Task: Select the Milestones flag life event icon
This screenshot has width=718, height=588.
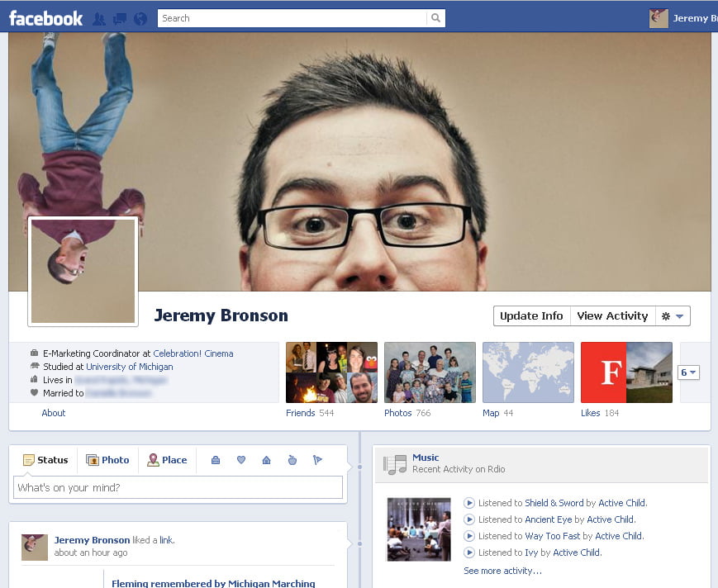Action: [317, 460]
